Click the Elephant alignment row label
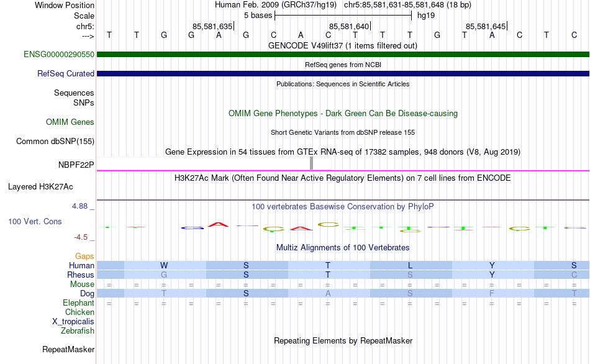This screenshot has height=364, width=590. [x=78, y=303]
